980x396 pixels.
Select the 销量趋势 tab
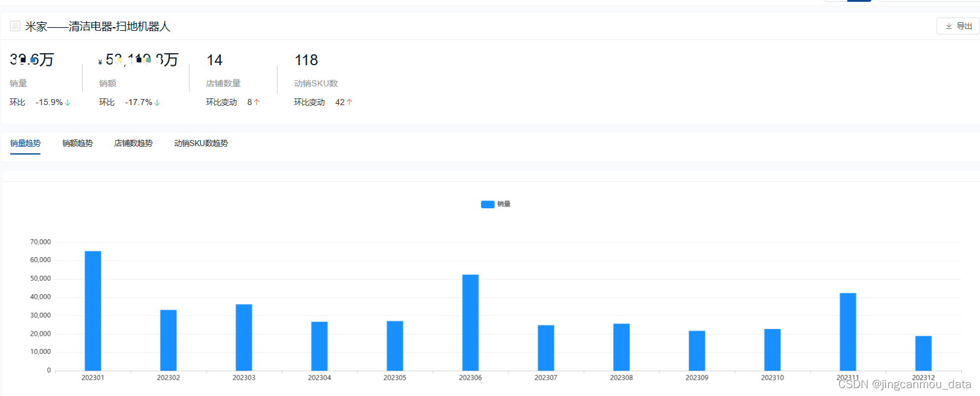(25, 143)
